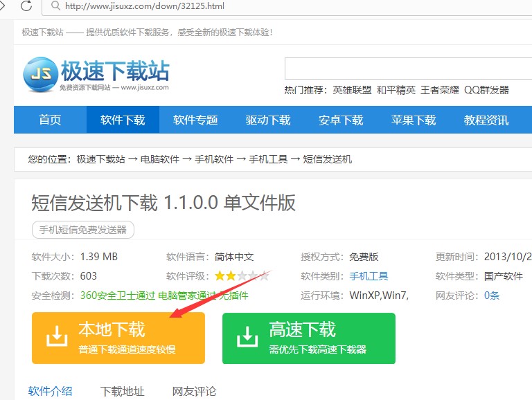Click the 1.39 MB file size value
The width and height of the screenshot is (532, 400).
pos(99,257)
